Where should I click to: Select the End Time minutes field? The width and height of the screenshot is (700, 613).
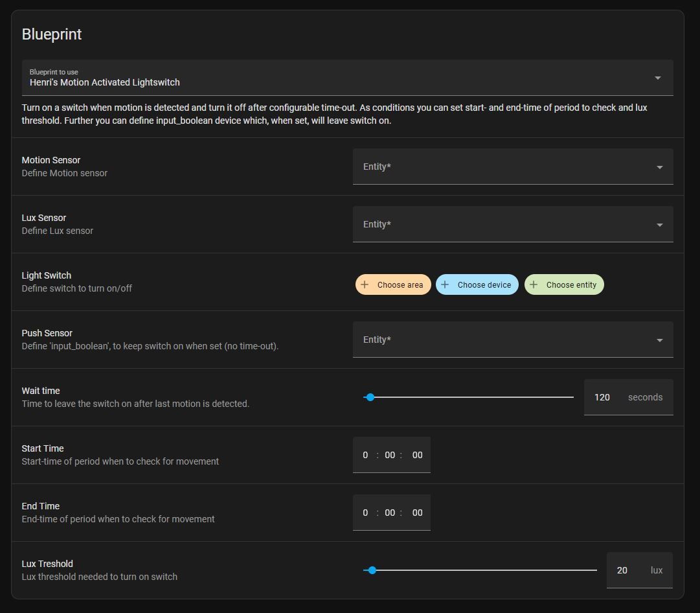390,513
